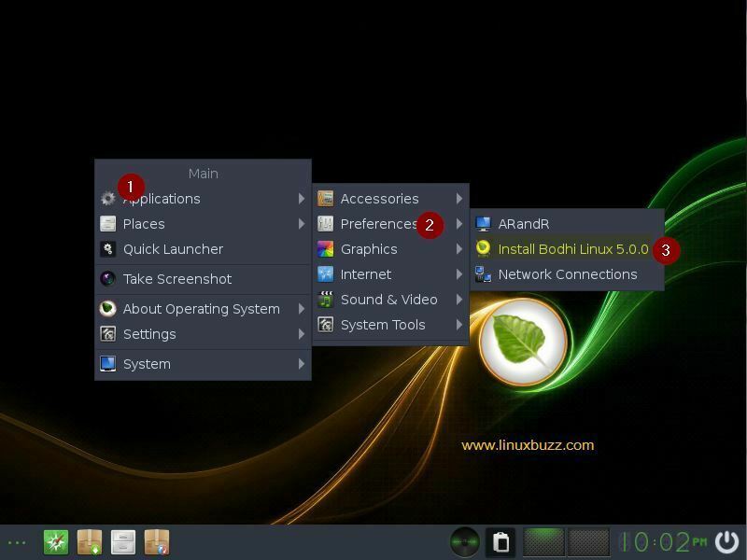Click the Network Connections icon
The width and height of the screenshot is (747, 560).
coord(483,274)
